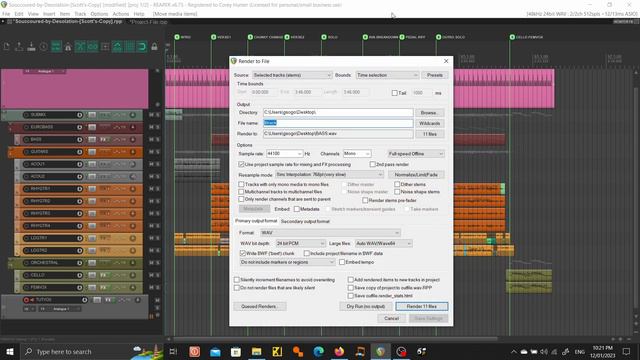Viewport: 640px width, 360px height.
Task: Click the Browse button for directory
Action: (x=429, y=113)
